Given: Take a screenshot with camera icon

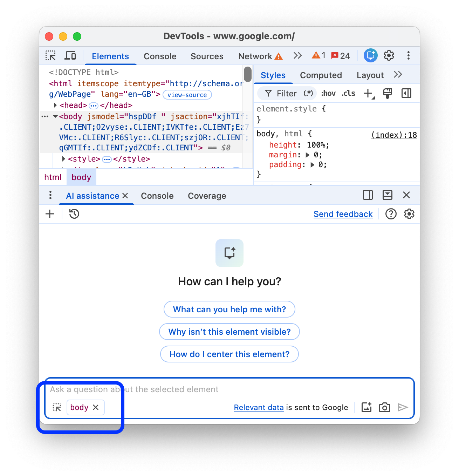Looking at the screenshot, I should (384, 407).
